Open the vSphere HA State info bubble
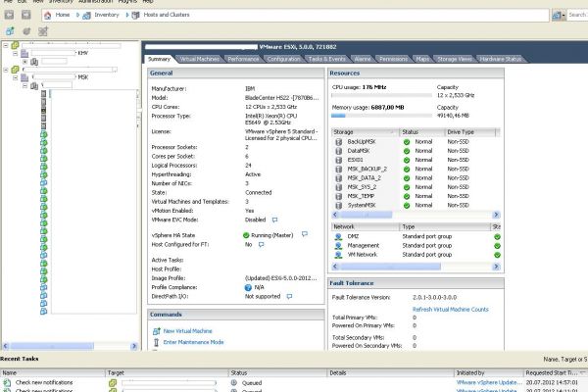This screenshot has width=588, height=392. click(305, 234)
